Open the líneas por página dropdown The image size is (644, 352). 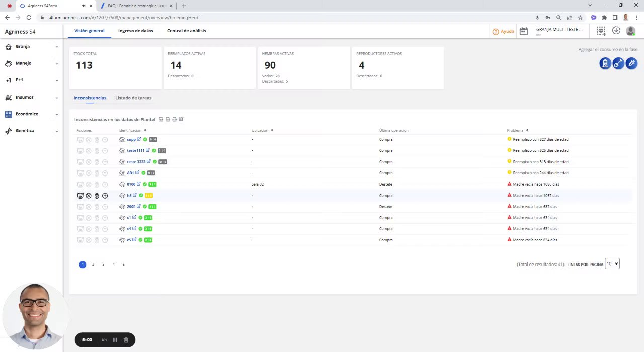tap(612, 263)
